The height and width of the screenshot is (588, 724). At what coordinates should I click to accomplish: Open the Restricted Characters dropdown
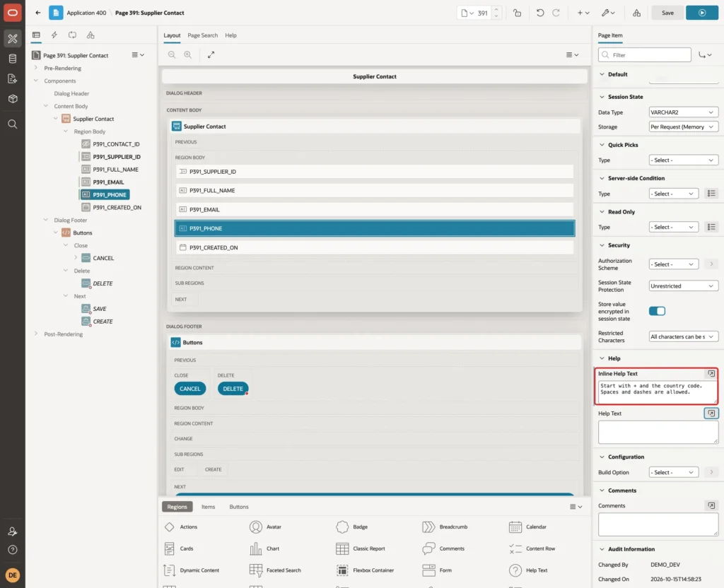tap(684, 337)
